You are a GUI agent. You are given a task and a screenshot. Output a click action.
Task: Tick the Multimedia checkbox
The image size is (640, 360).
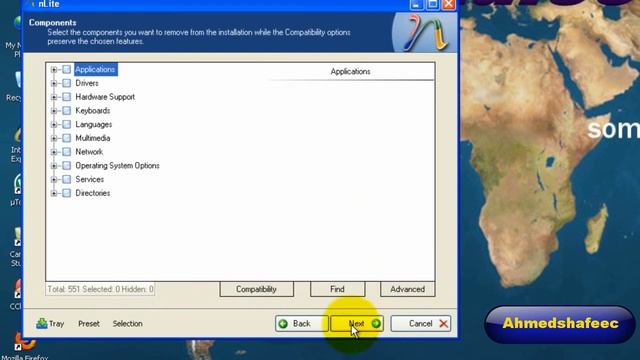pos(67,138)
